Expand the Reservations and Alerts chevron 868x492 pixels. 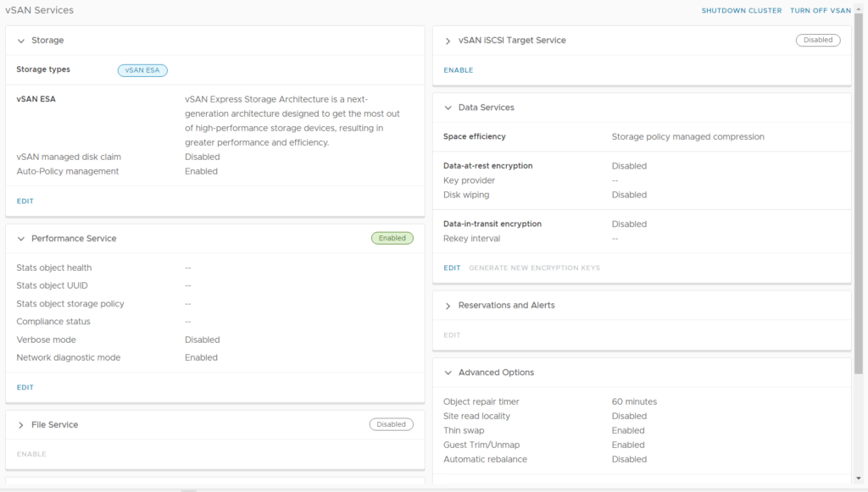[x=448, y=306]
